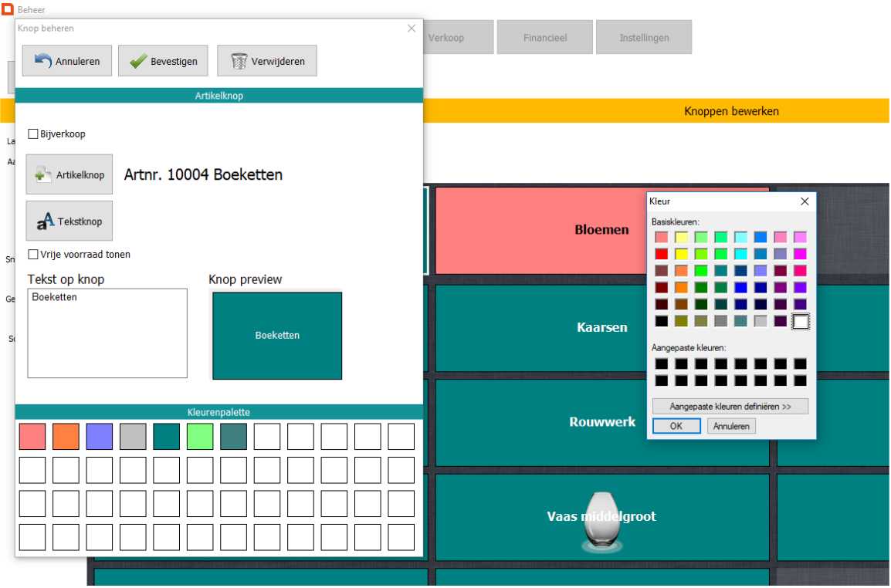891x588 pixels.
Task: Click the Tekst op knop text field
Action: pos(107,333)
